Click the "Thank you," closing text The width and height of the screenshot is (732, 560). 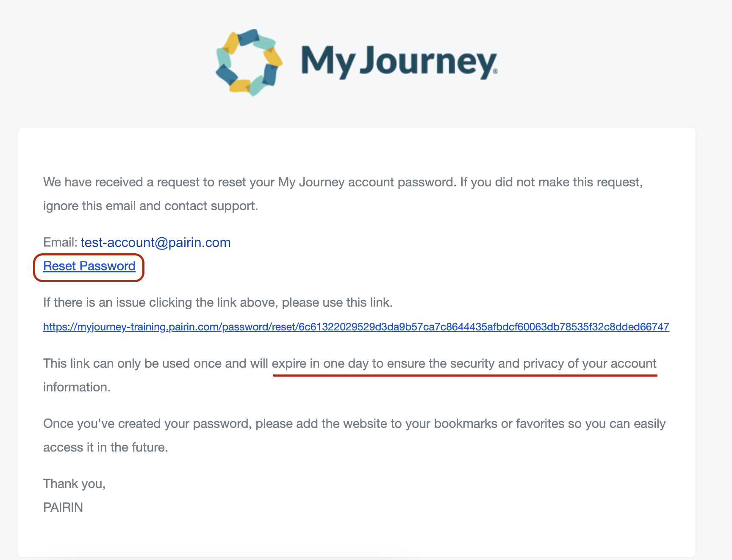(x=74, y=484)
